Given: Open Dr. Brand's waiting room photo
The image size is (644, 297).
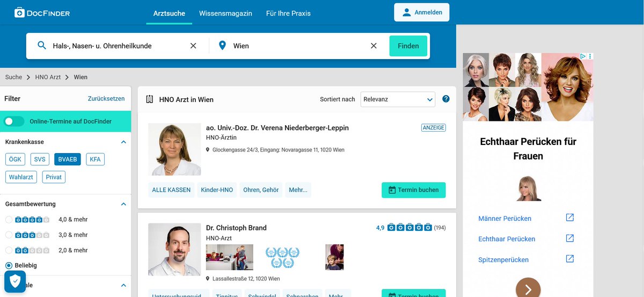Looking at the screenshot, I should pyautogui.click(x=229, y=257).
